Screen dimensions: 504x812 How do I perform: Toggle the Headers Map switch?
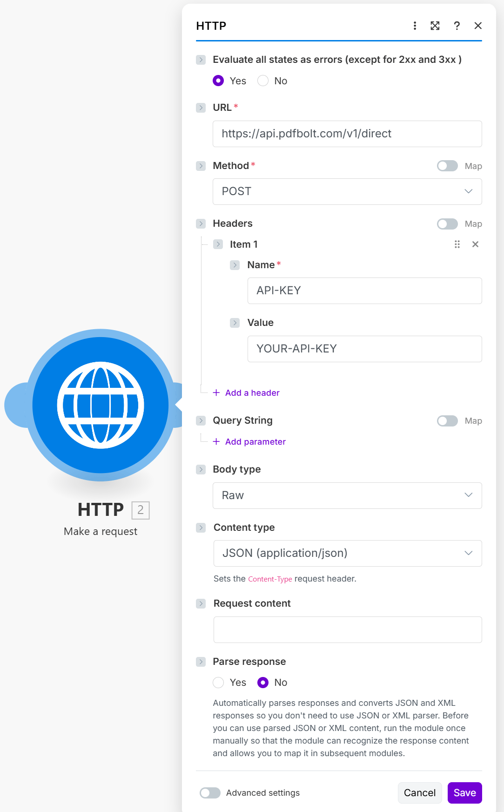tap(447, 224)
